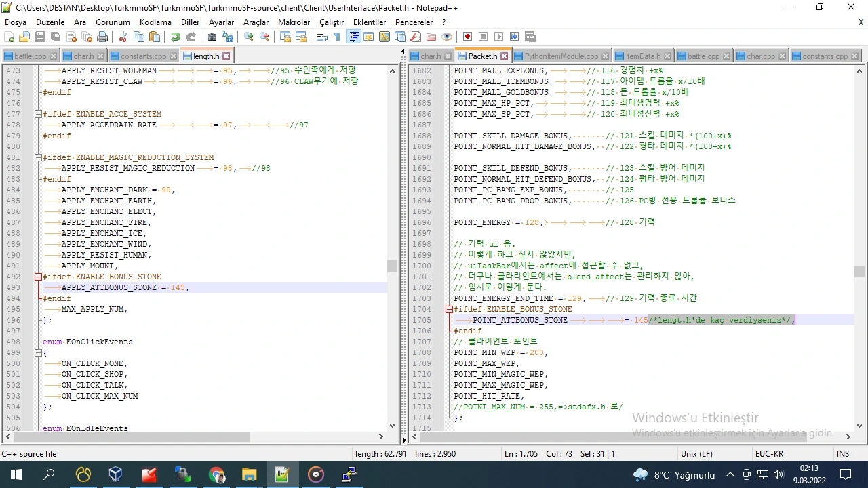Close the length.h tab
The height and width of the screenshot is (488, 868).
point(226,56)
